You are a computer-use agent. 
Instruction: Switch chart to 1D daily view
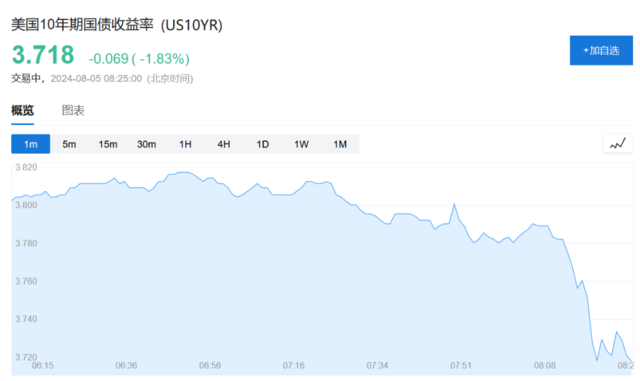[262, 144]
